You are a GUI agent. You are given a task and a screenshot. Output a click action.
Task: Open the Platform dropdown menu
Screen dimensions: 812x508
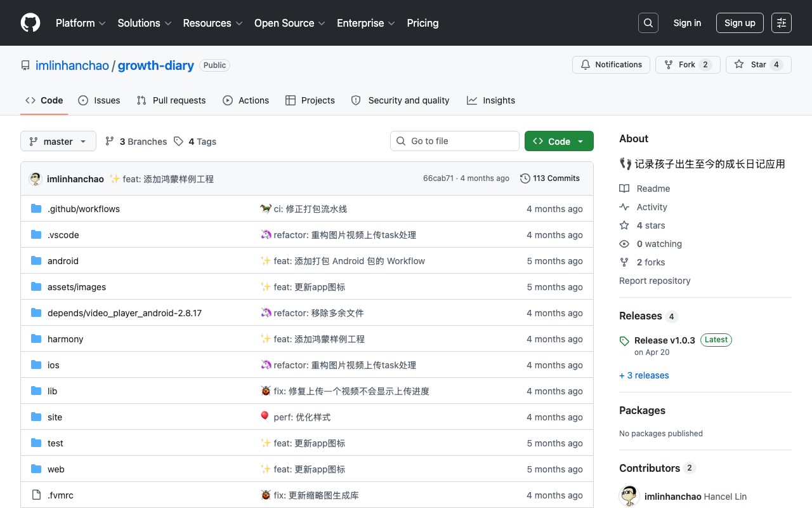[81, 23]
